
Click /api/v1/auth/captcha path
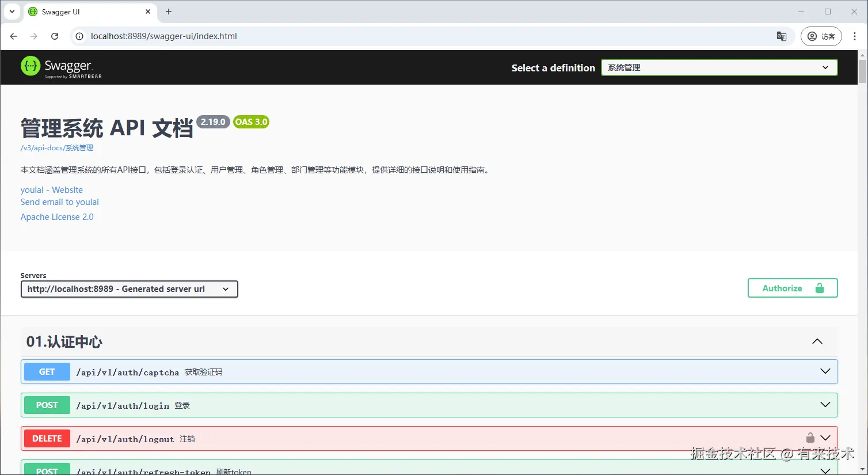point(128,373)
